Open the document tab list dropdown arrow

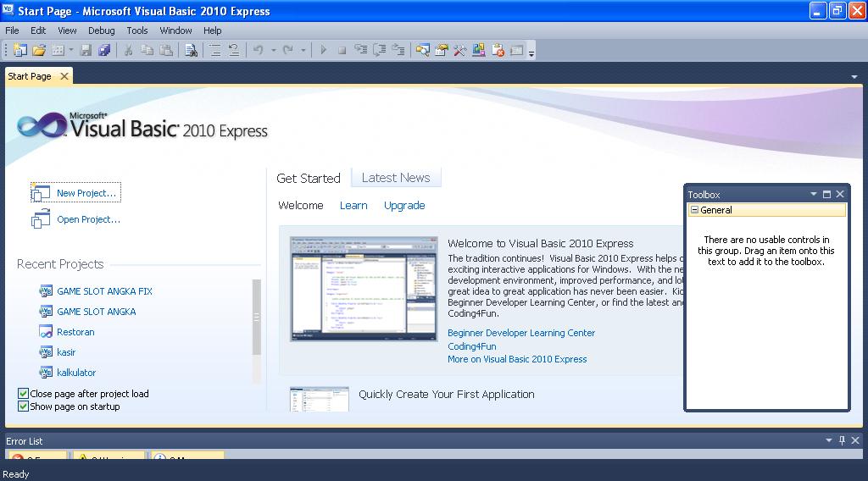854,77
